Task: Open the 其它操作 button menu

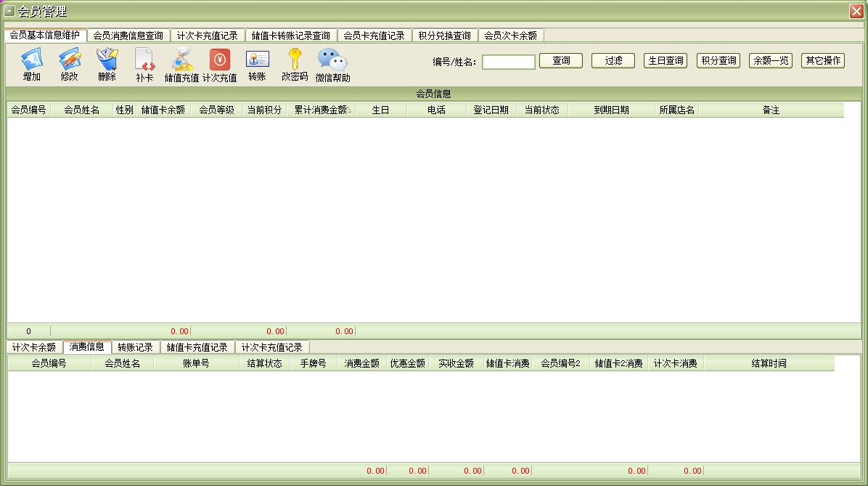Action: click(822, 61)
